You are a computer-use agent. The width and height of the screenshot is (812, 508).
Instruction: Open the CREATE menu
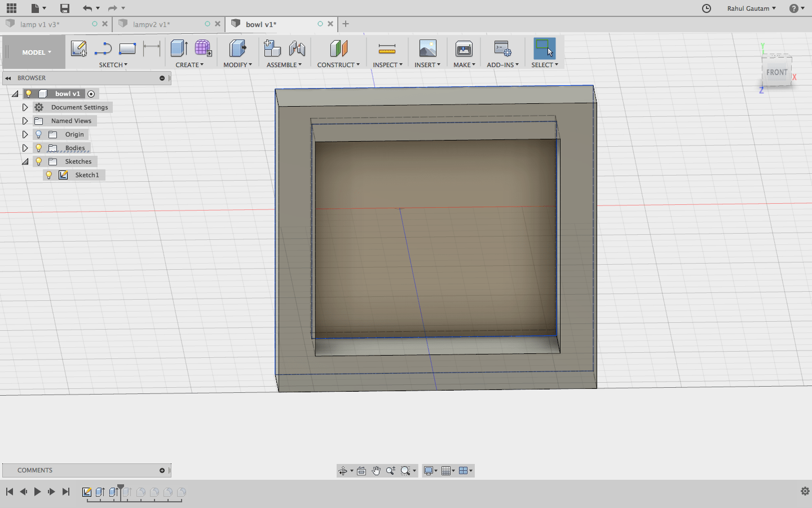(x=189, y=65)
